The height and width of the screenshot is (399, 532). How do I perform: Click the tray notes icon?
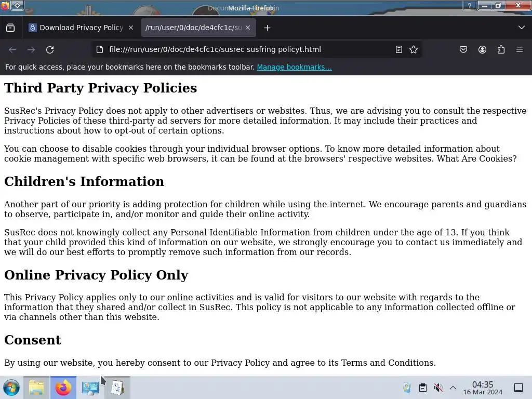(x=407, y=388)
